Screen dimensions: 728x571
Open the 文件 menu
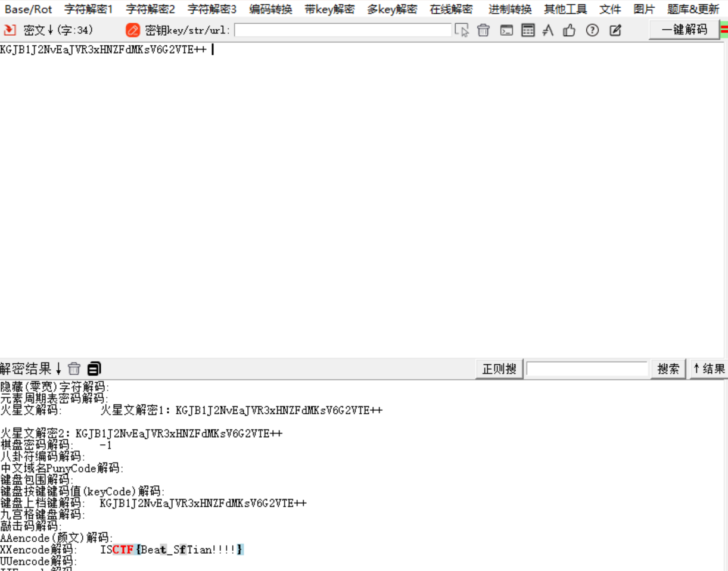(610, 10)
